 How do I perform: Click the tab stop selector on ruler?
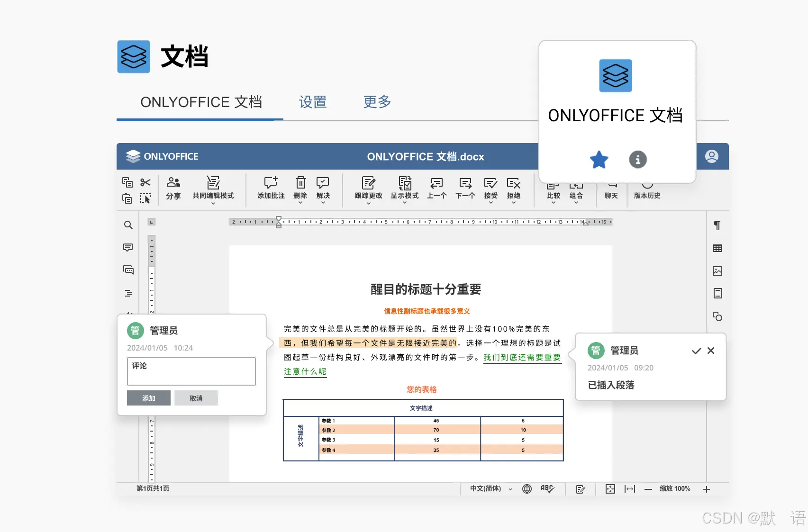point(152,222)
